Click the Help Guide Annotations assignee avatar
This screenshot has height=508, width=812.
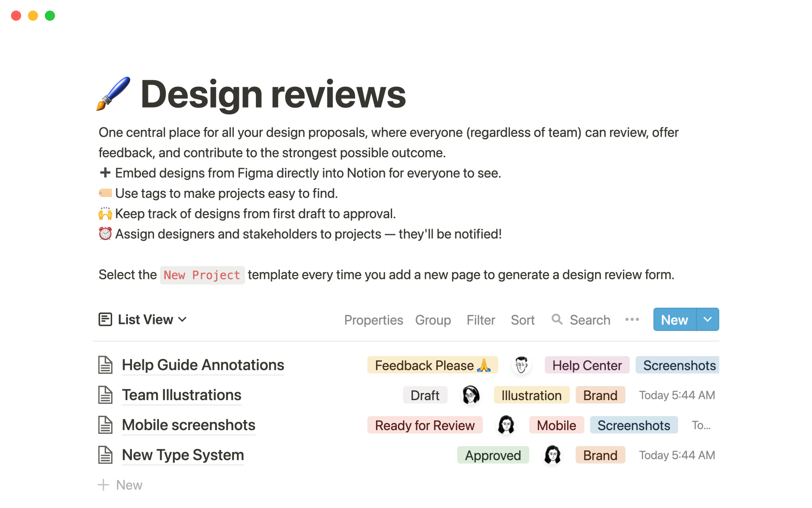[x=521, y=365]
